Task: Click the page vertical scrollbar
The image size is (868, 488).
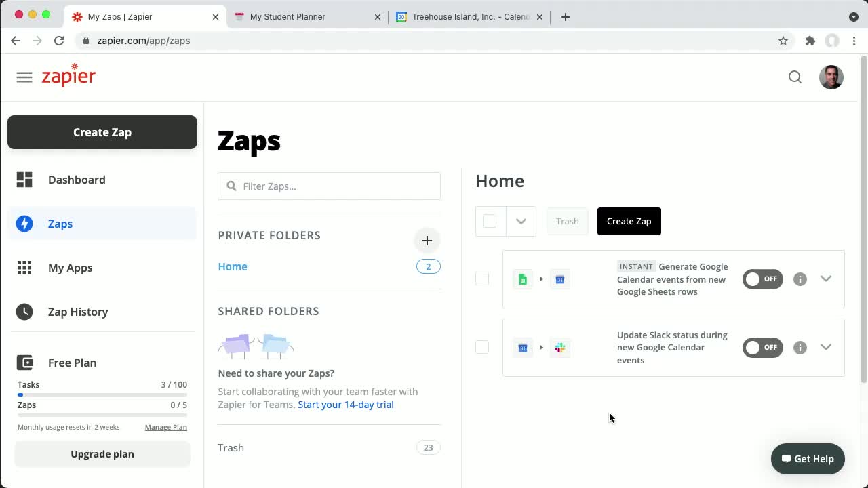Action: coord(863,218)
